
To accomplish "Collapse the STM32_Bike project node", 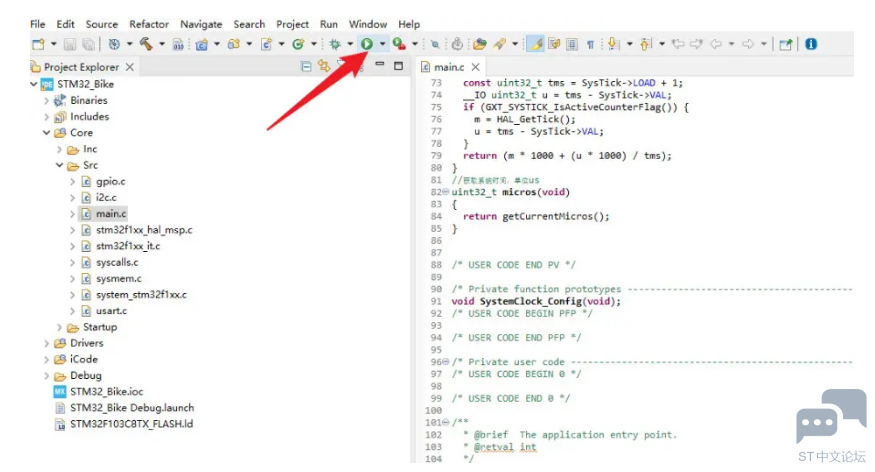I will pyautogui.click(x=34, y=84).
